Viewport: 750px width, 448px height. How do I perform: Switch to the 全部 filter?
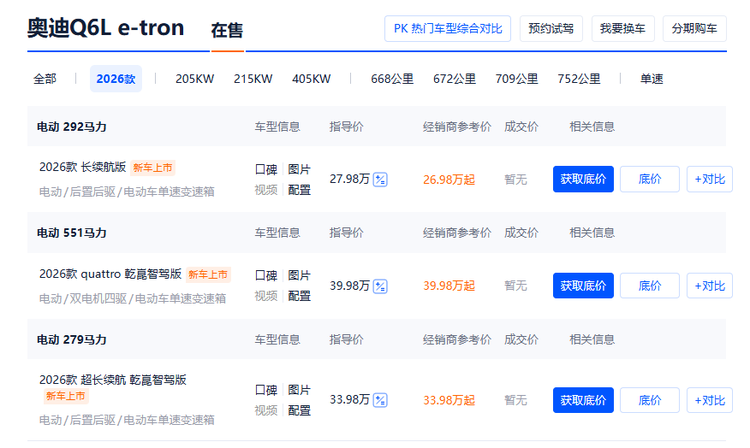(45, 79)
